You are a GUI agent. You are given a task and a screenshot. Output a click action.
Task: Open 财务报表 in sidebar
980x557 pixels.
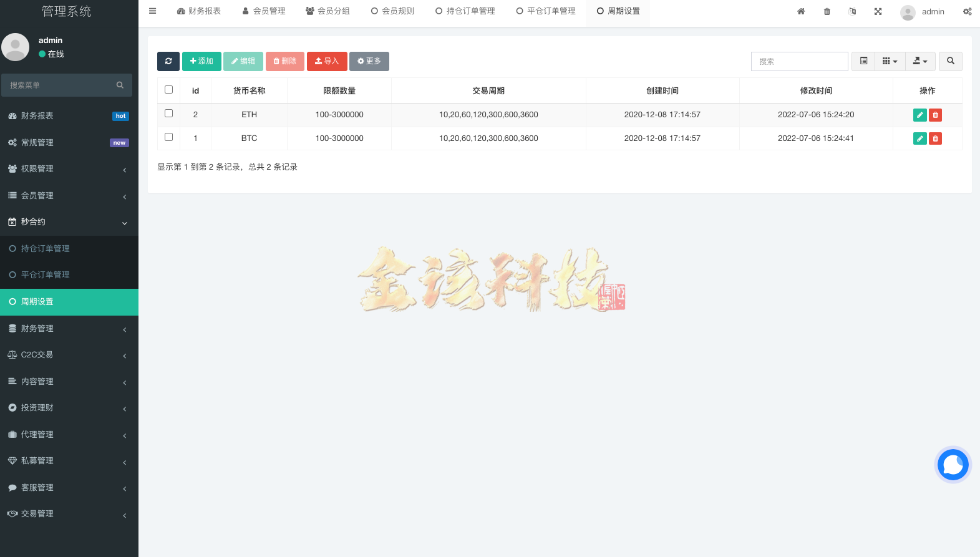pyautogui.click(x=69, y=116)
